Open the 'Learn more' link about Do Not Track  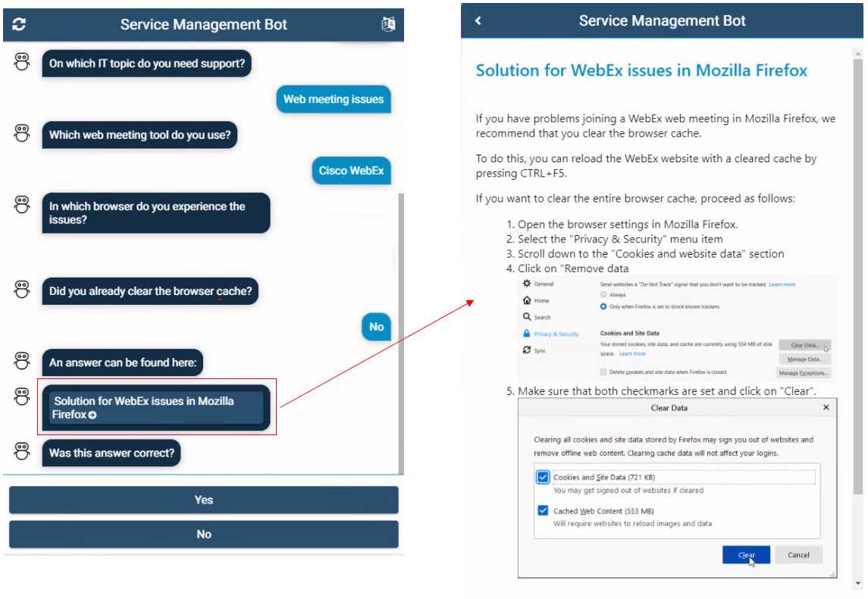(x=782, y=284)
